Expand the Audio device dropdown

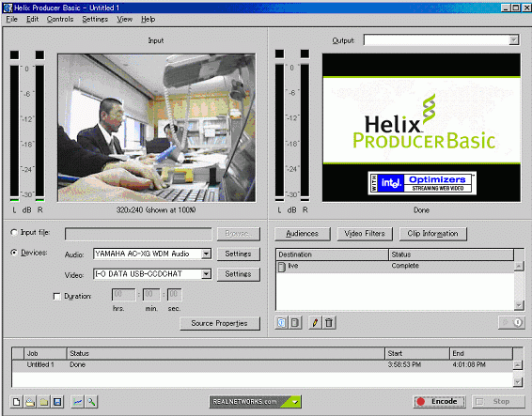tap(206, 254)
